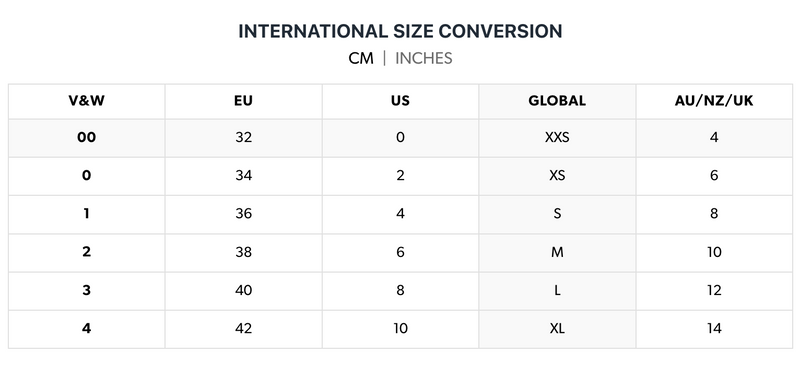800x376 pixels.
Task: Click the EU column header
Action: [x=243, y=101]
